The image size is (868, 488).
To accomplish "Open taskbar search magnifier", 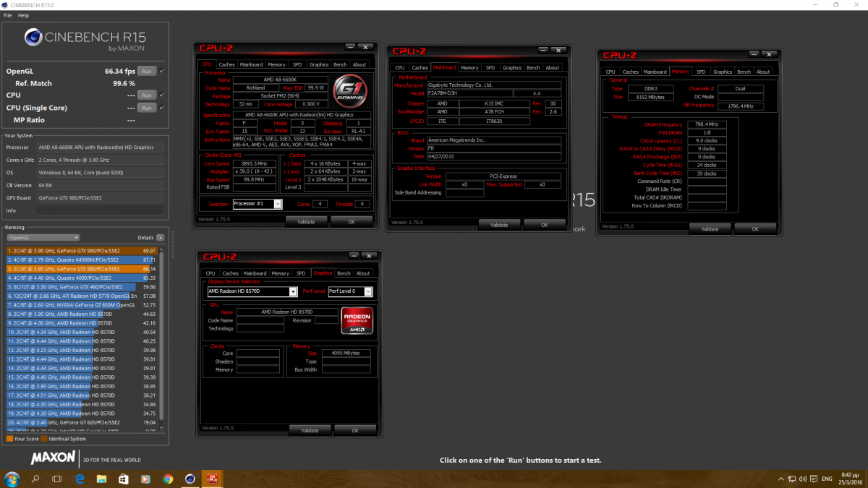I will [x=35, y=479].
